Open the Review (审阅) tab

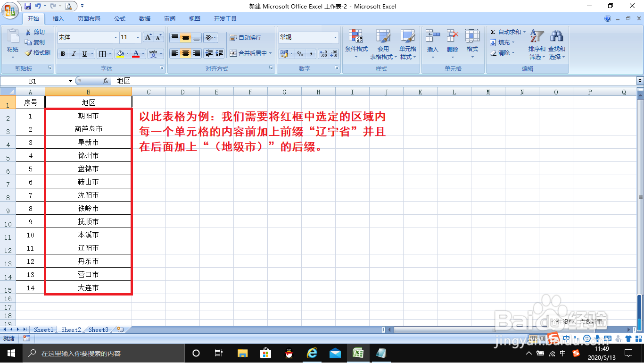(x=170, y=19)
